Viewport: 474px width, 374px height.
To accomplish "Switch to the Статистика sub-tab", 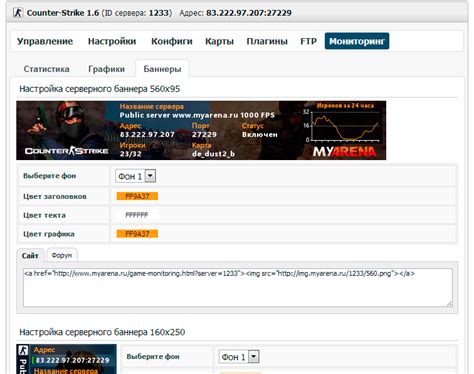I will pyautogui.click(x=46, y=69).
